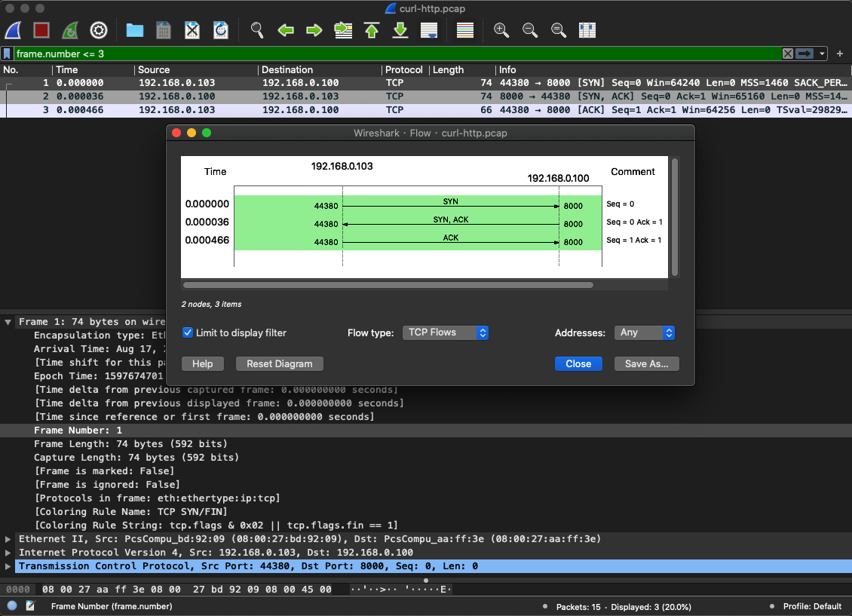Open capture options gear icon
Image resolution: width=852 pixels, height=616 pixels.
[x=99, y=30]
